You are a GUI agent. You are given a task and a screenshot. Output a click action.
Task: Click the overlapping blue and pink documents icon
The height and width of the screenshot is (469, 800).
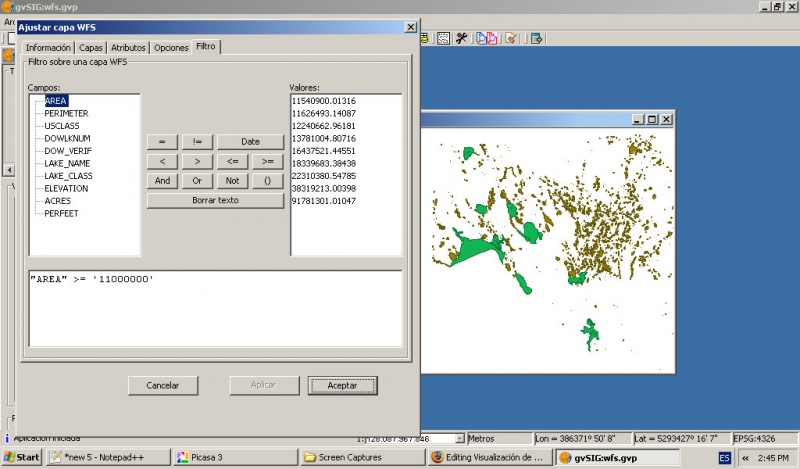coord(487,38)
